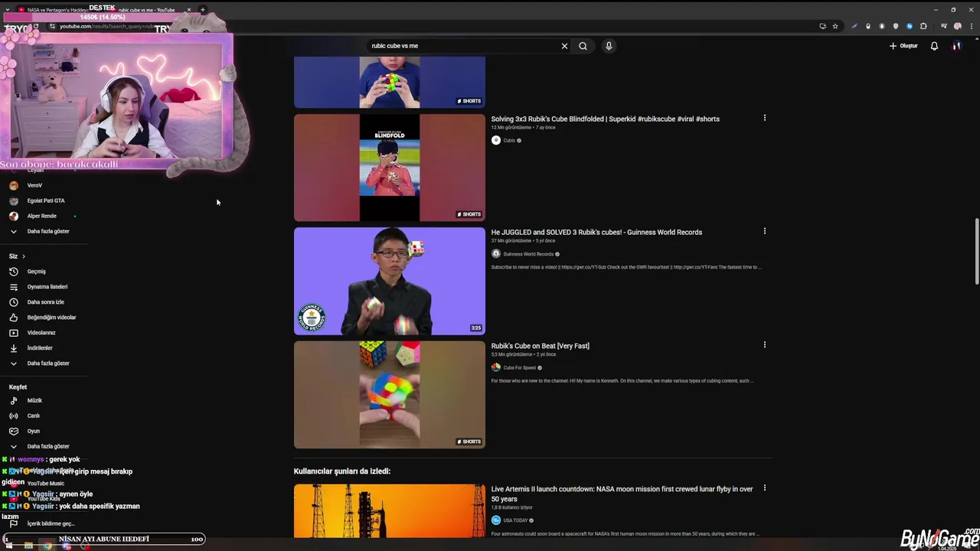The width and height of the screenshot is (980, 551).
Task: Switch to the rubic cube vs me YouTube tab
Action: [147, 10]
